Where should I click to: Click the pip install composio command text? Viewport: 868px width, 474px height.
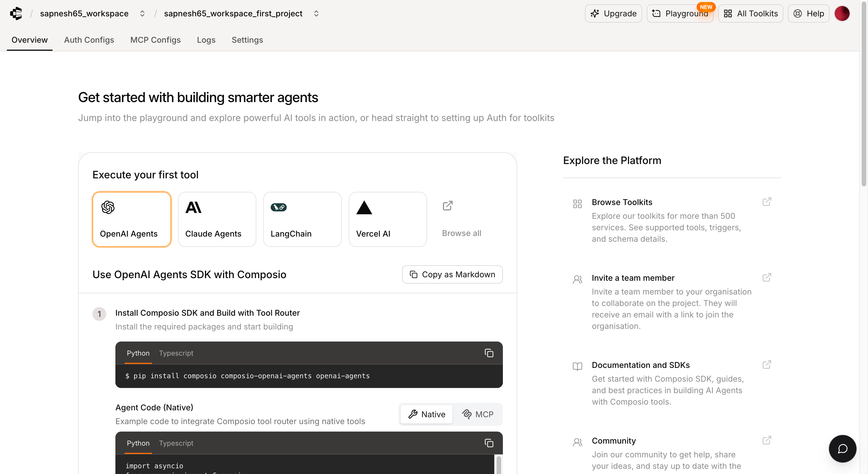pos(247,375)
